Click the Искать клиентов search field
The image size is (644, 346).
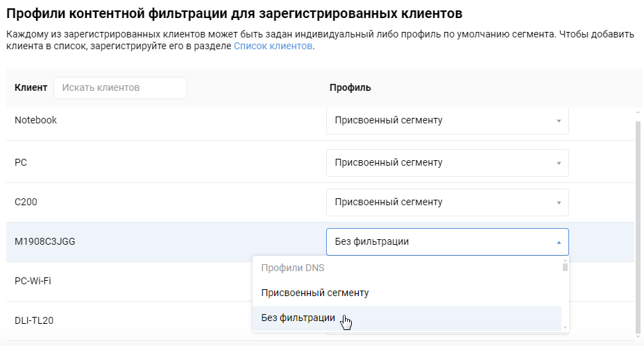[120, 88]
